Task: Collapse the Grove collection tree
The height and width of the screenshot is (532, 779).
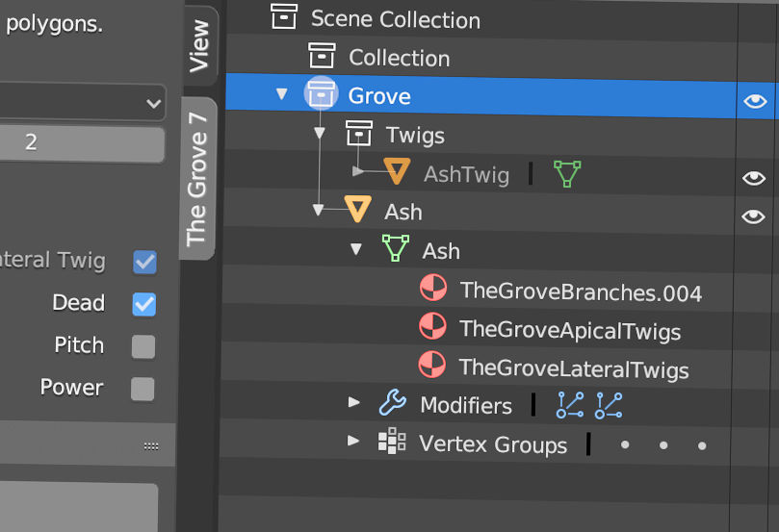Action: tap(282, 93)
